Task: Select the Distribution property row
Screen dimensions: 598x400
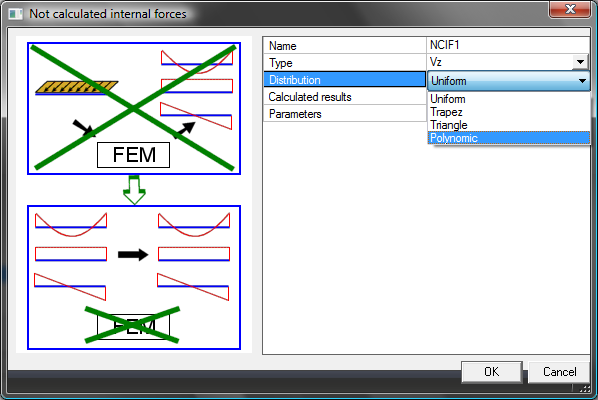Action: (344, 80)
